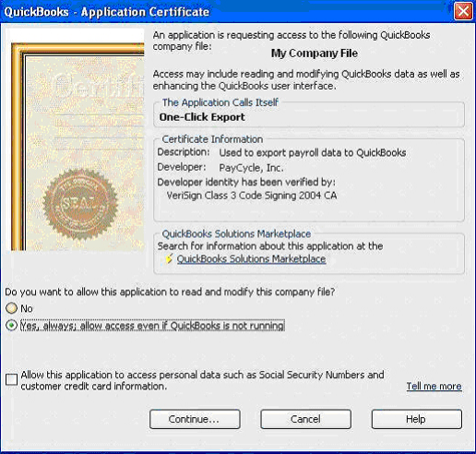
Task: Click the One-Click Export application name
Action: click(202, 117)
